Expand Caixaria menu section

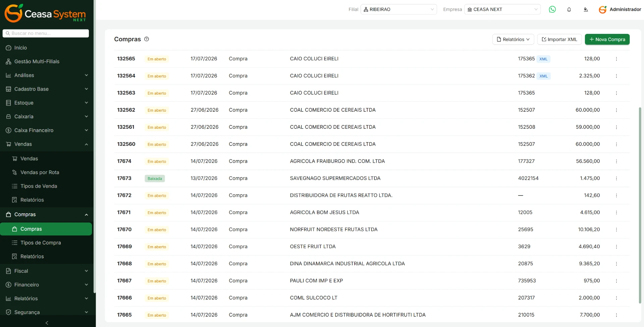[47, 116]
